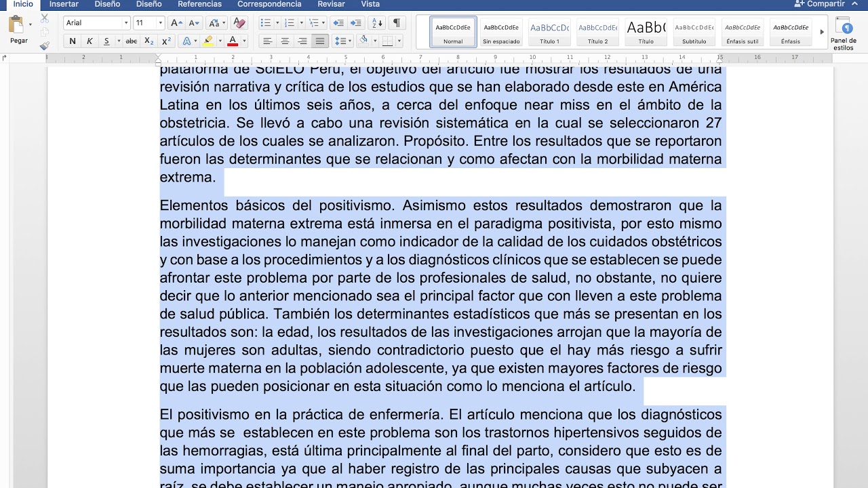This screenshot has width=868, height=488.
Task: Click the paint bucket shading icon
Action: click(x=363, y=41)
